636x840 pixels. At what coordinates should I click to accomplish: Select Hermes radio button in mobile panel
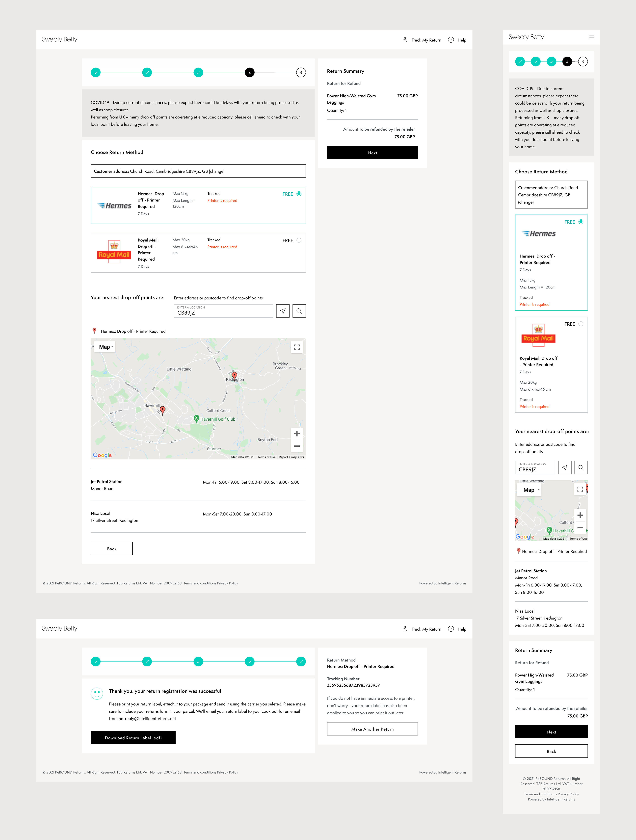pyautogui.click(x=581, y=222)
